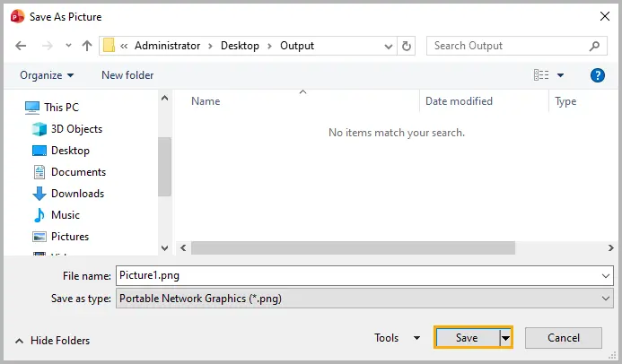Click the 3D Objects cube icon
This screenshot has height=364, width=622.
click(x=39, y=129)
